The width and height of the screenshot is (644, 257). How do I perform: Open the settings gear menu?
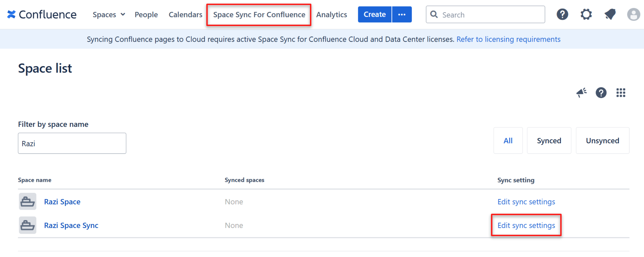[x=585, y=15]
